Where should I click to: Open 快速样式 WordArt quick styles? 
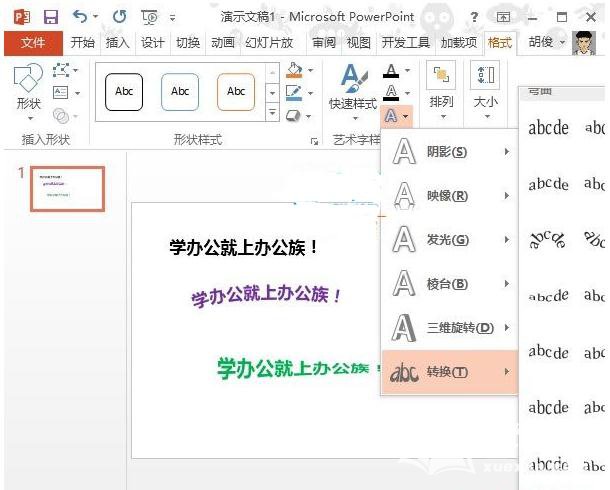353,93
